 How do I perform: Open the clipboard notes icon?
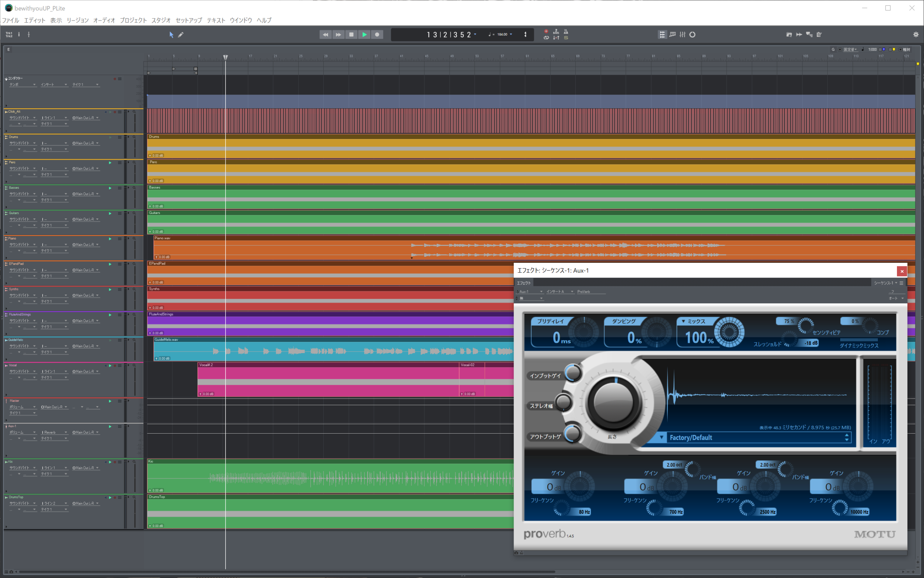(819, 34)
